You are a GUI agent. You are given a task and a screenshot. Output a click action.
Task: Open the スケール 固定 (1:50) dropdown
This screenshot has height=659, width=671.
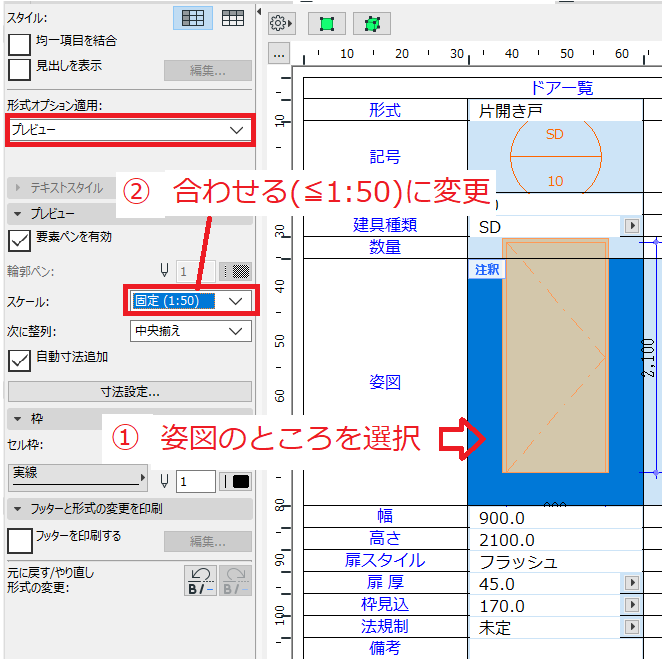[191, 301]
